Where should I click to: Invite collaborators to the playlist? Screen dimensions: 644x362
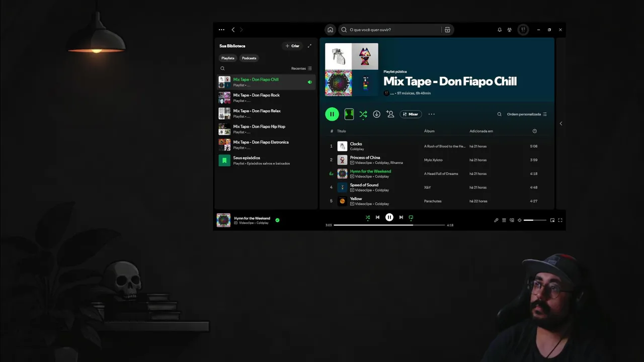point(390,114)
